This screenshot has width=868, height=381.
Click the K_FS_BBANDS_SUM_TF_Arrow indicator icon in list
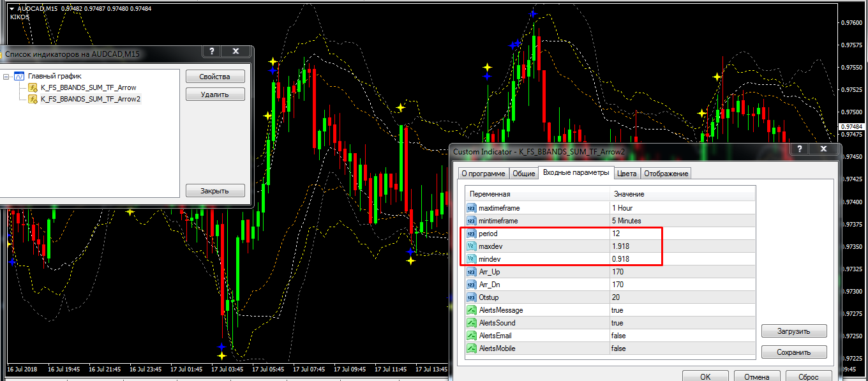click(33, 87)
